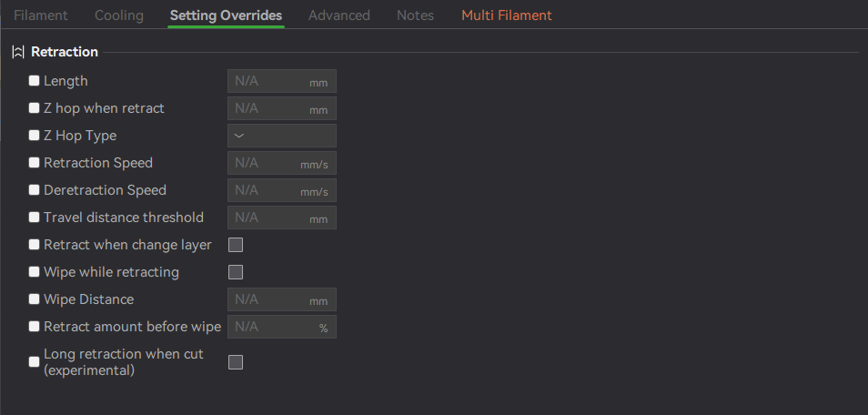Viewport: 868px width, 415px height.
Task: Open the Notes tab
Action: (415, 15)
